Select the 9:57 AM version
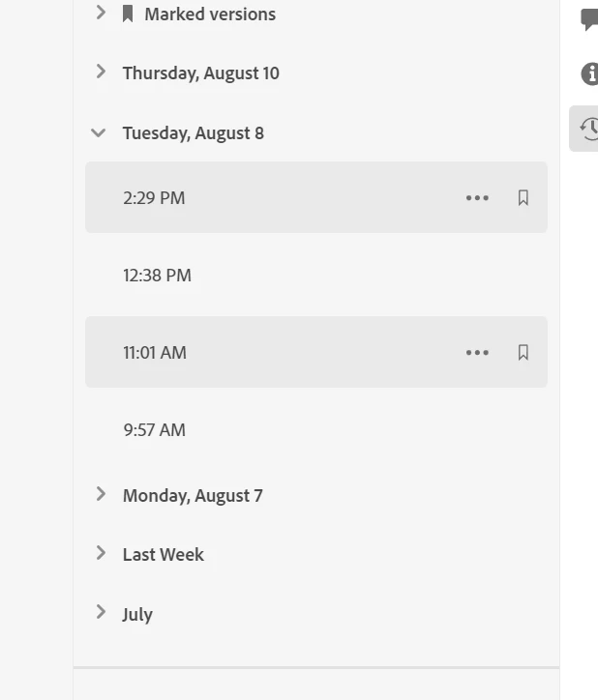The image size is (598, 700). (316, 430)
